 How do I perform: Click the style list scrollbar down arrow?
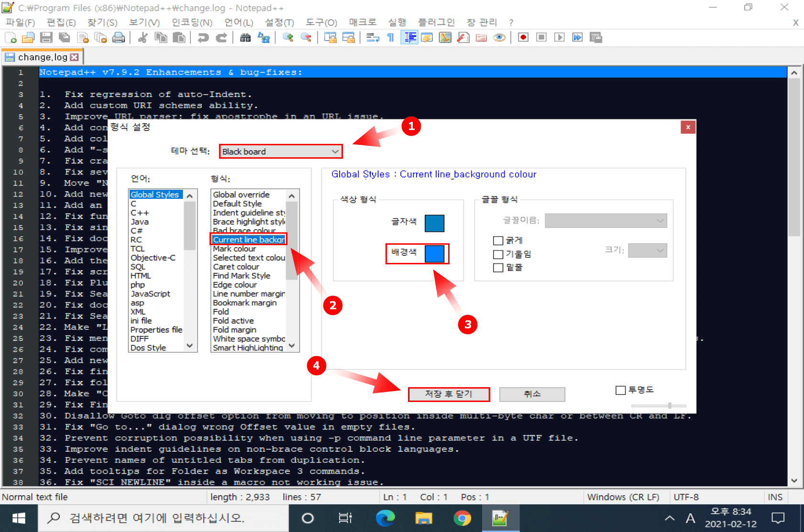tap(292, 346)
